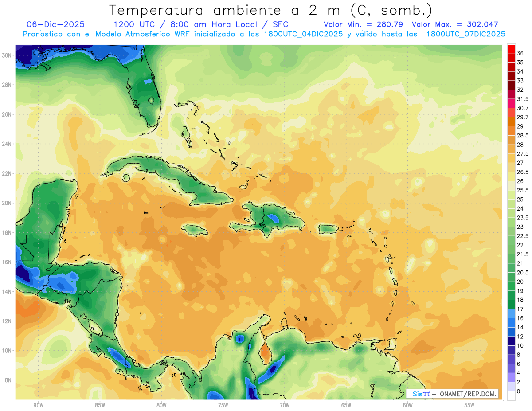Click the legend value '20.5'
This screenshot has width=532, height=411.
pyautogui.click(x=523, y=273)
